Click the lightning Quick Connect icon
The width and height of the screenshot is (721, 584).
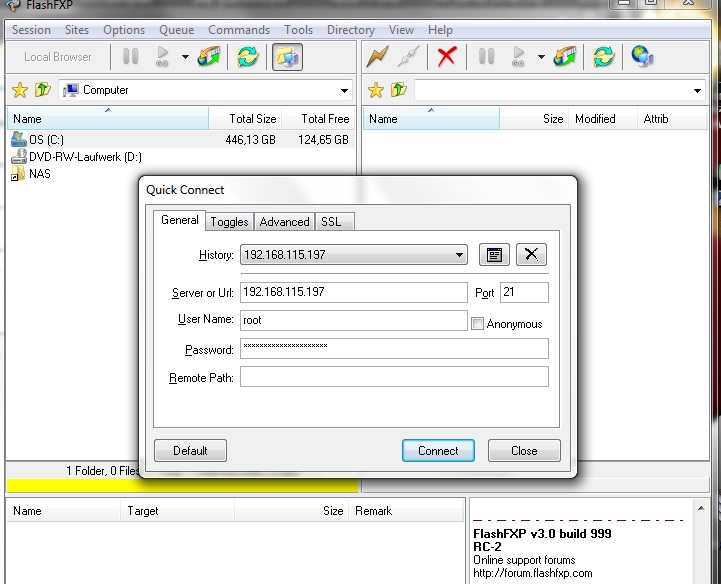[x=378, y=57]
